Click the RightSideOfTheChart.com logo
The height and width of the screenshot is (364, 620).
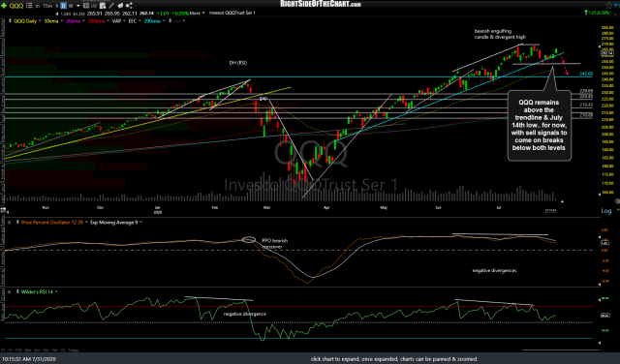[x=321, y=4]
